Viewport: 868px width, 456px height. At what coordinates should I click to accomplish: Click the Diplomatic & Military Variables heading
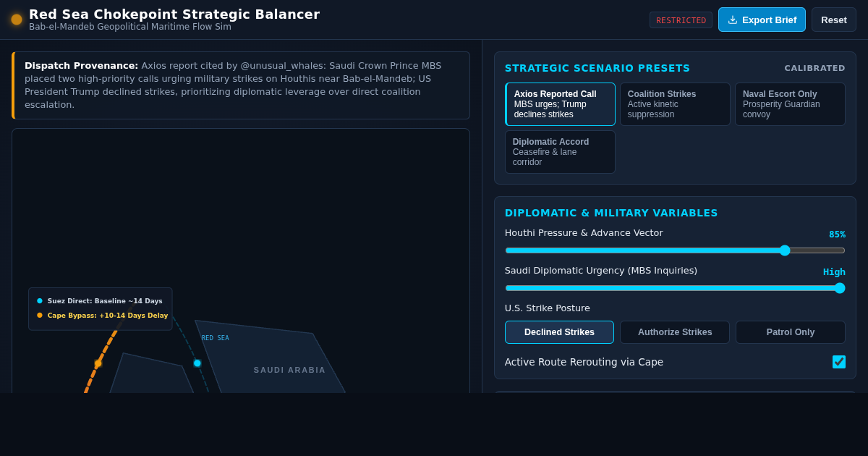click(x=611, y=213)
